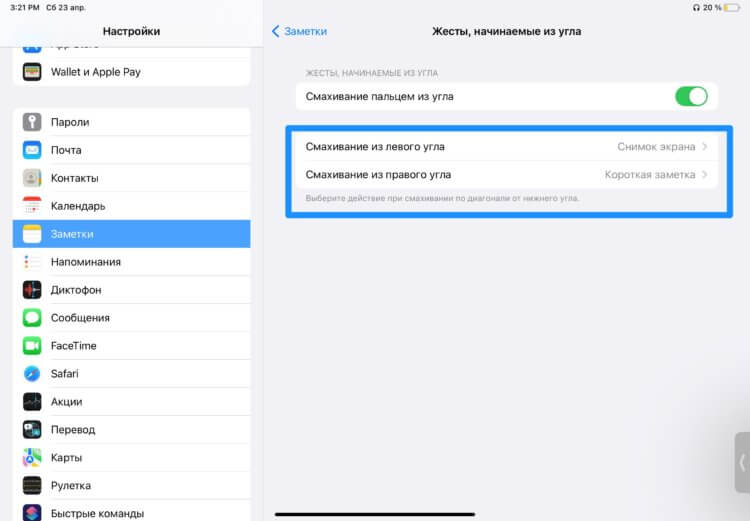750x521 pixels.
Task: Toggle Смахивание пальцем из угла switch
Action: [691, 96]
